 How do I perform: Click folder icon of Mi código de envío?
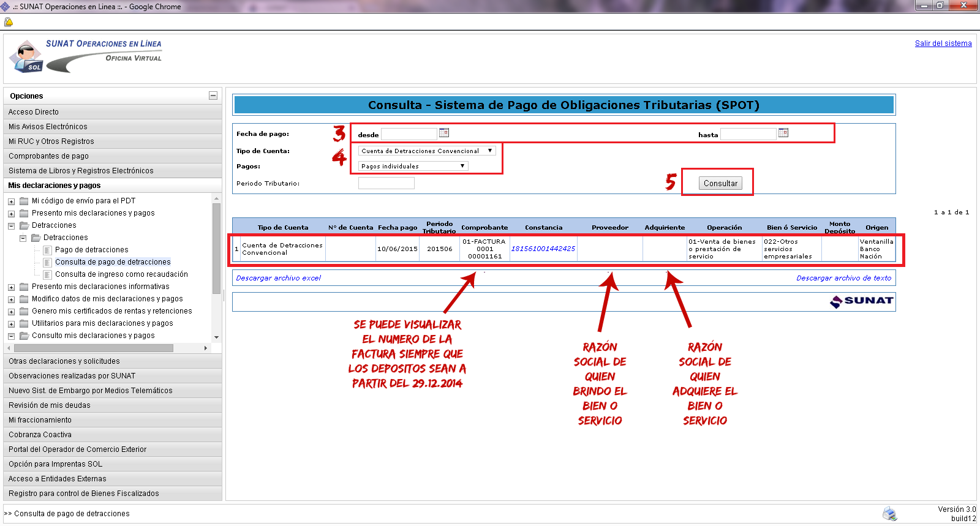point(24,201)
